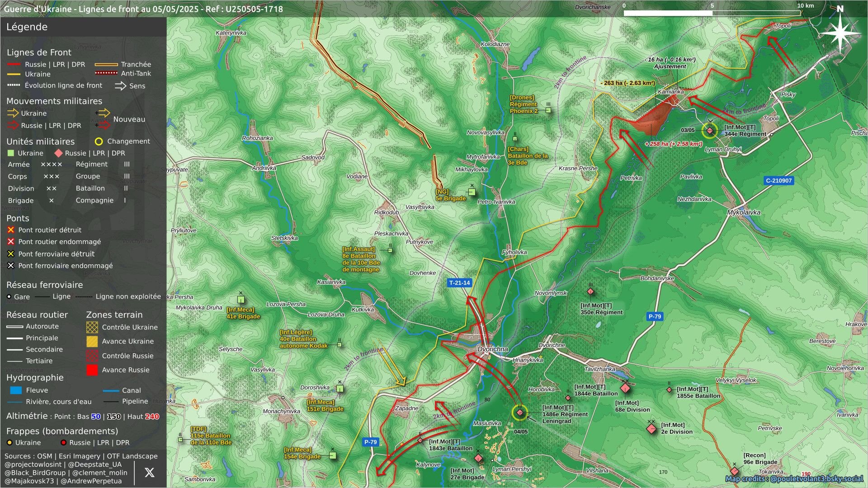Click the Fleuve blue swatch
868x488 pixels.
pos(16,390)
